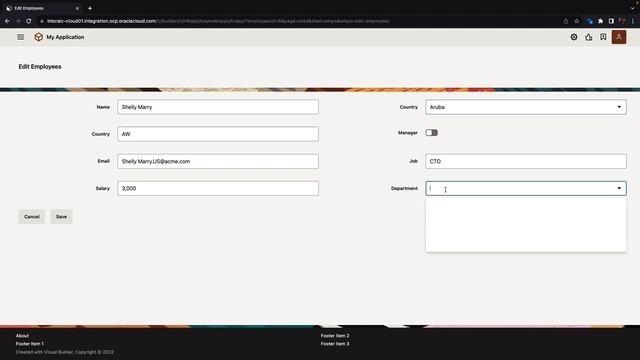This screenshot has height=360, width=640.
Task: Click the Department field label
Action: 404,188
